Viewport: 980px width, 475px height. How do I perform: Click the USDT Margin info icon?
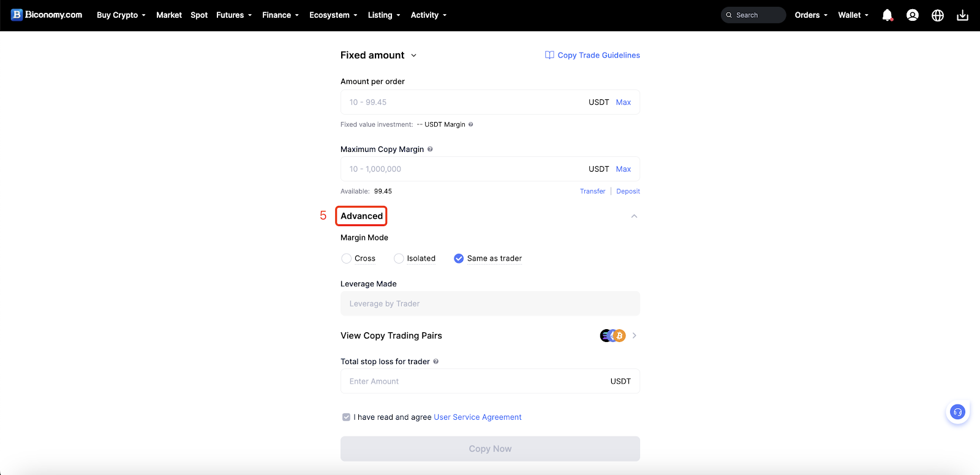[470, 124]
